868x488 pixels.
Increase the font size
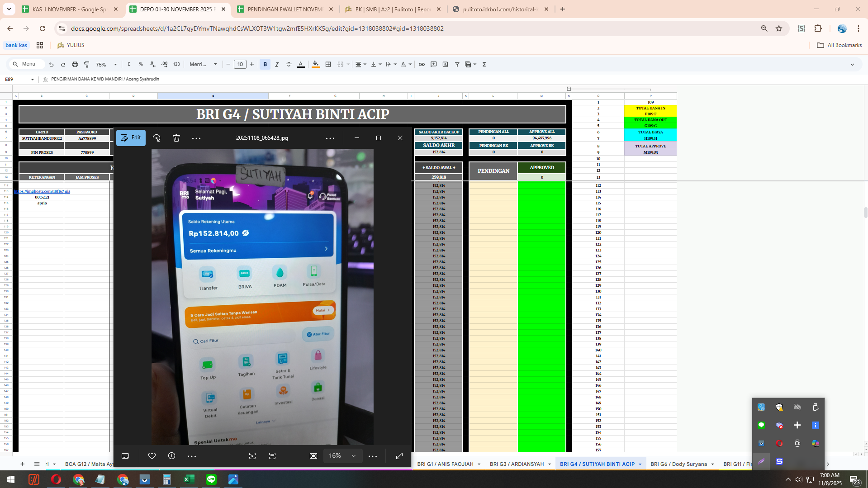pos(252,64)
